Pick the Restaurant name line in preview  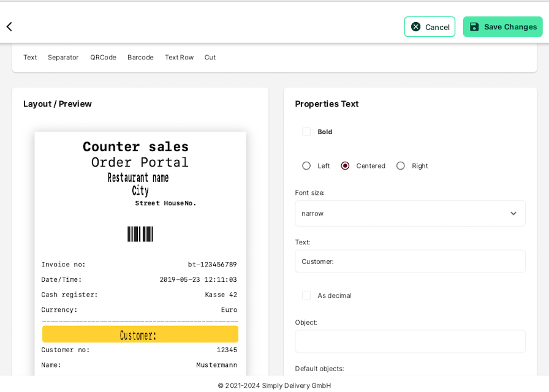point(138,178)
